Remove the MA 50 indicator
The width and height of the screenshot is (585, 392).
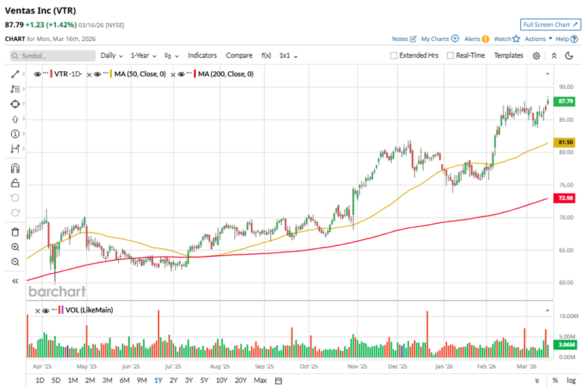[89, 75]
